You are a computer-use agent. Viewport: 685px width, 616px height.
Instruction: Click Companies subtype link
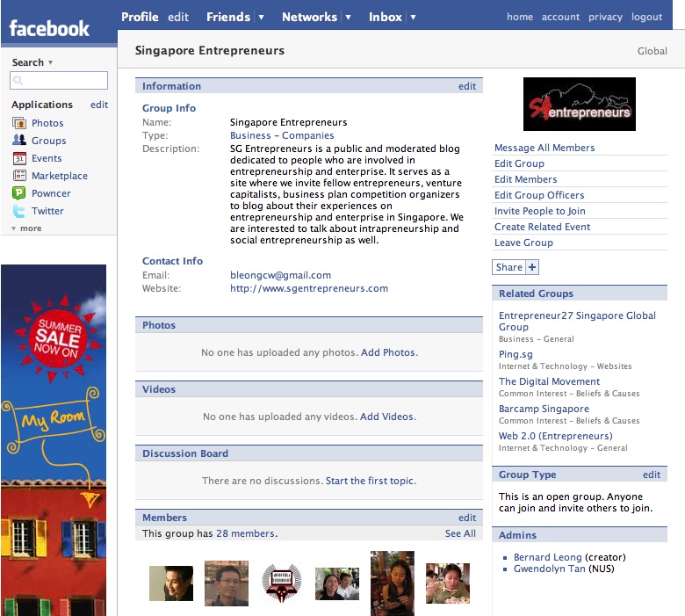(308, 135)
